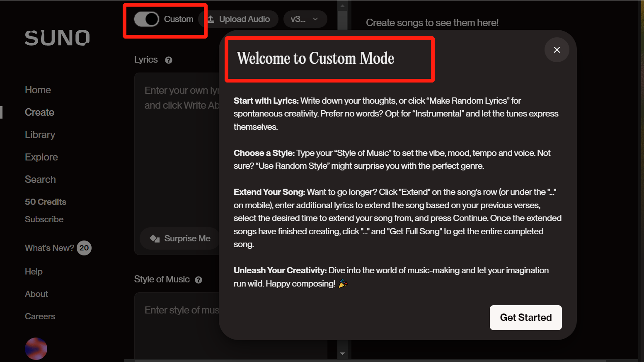
Task: Click the 'Welcome to Custom Mode' heading
Action: tap(315, 58)
